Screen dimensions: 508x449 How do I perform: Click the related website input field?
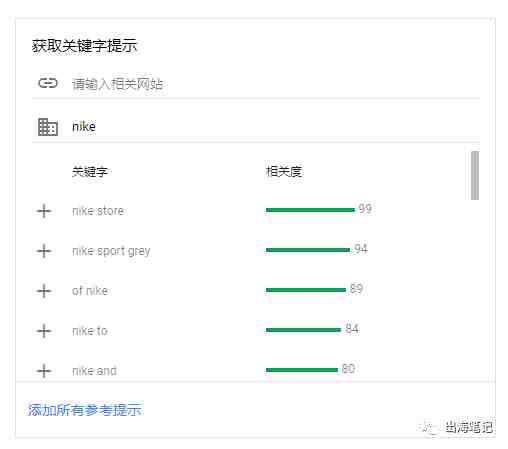click(x=275, y=84)
